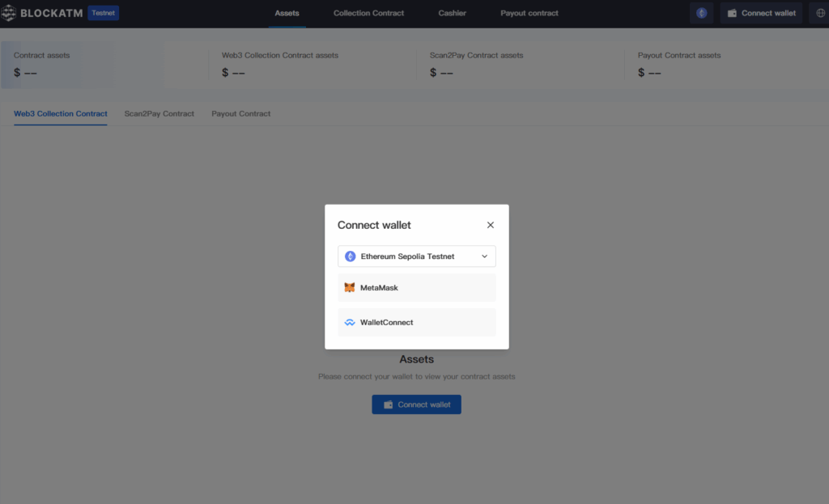Expand the network dropdown chevron
Image resolution: width=829 pixels, height=504 pixels.
(x=484, y=256)
